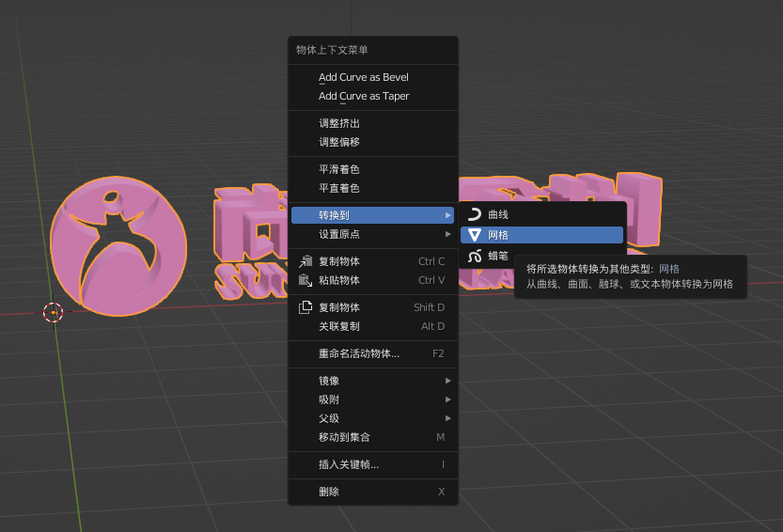Screen dimensions: 783x532
Task: Click the 3D cursor in the viewport
Action: [x=53, y=312]
